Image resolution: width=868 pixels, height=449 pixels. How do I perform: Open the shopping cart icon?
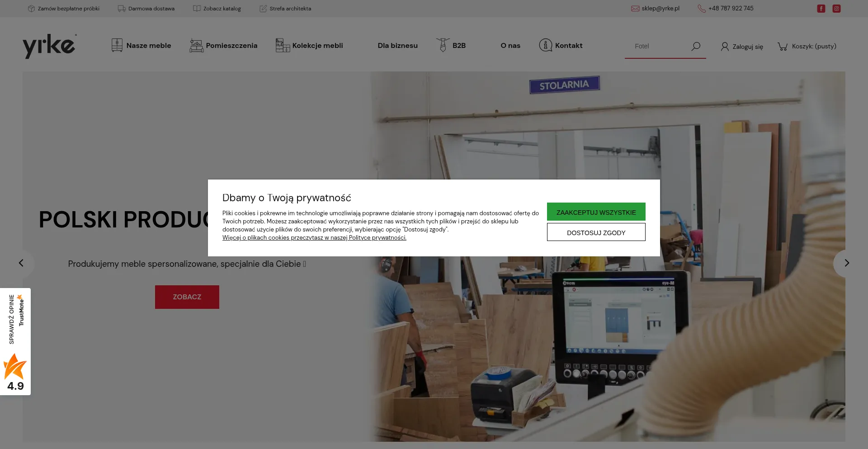(x=782, y=46)
